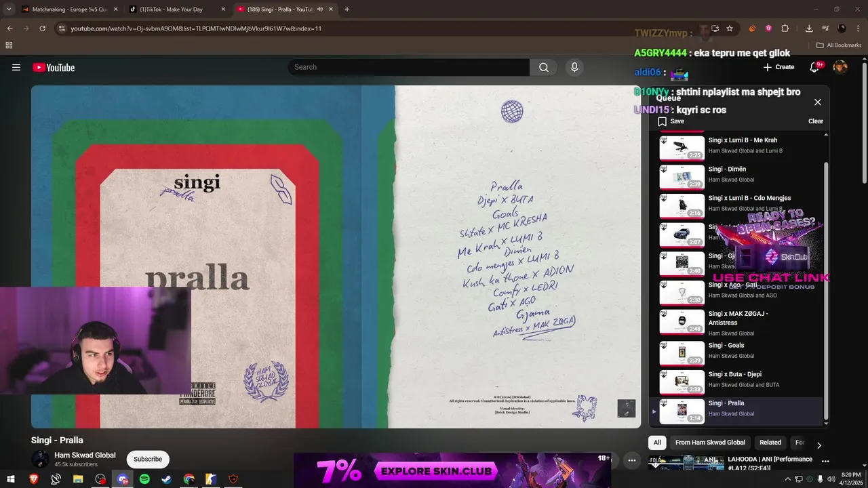Open the YouTube notifications bell

(x=816, y=67)
